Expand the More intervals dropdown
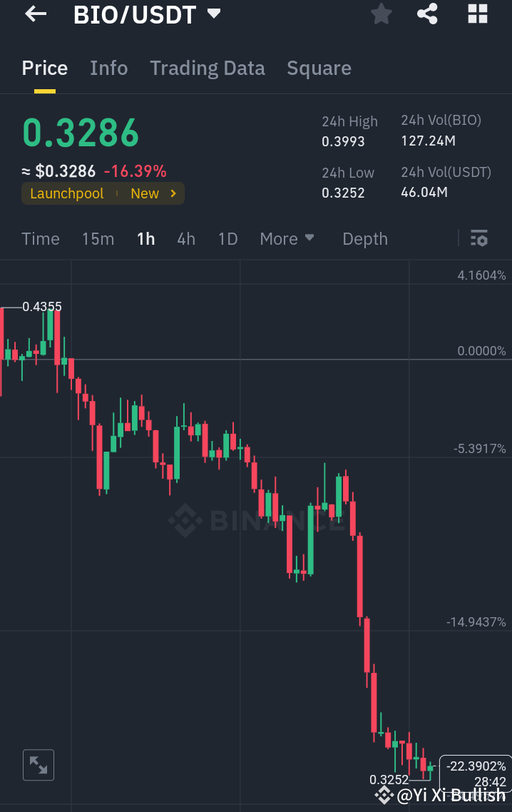Viewport: 512px width, 812px height. coord(287,238)
